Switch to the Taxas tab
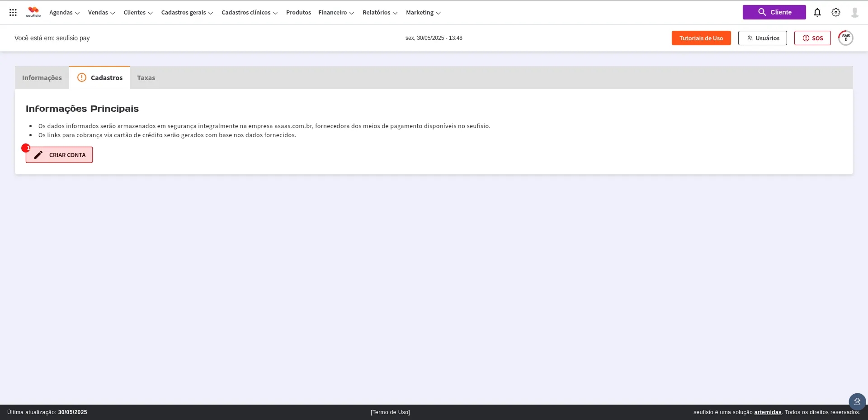Image resolution: width=868 pixels, height=420 pixels. coord(146,78)
